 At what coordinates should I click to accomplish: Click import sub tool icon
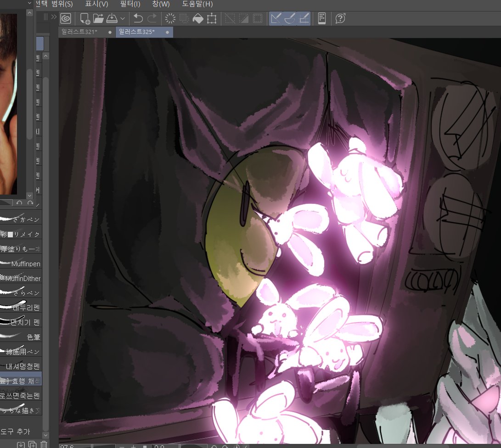(x=21, y=444)
